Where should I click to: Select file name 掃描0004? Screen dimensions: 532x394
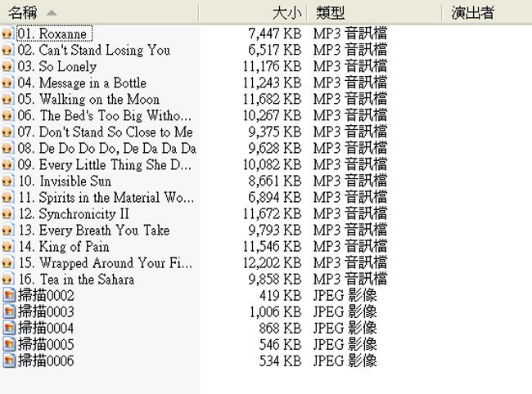46,328
